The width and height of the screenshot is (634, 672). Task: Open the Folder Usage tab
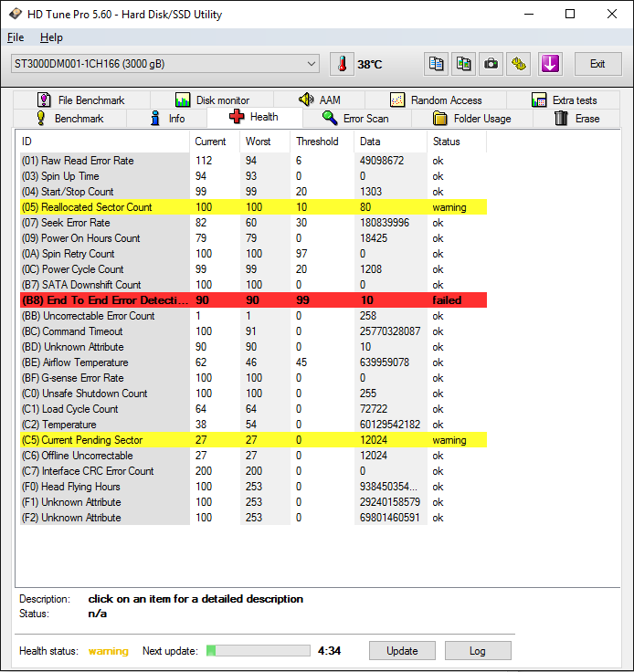472,119
